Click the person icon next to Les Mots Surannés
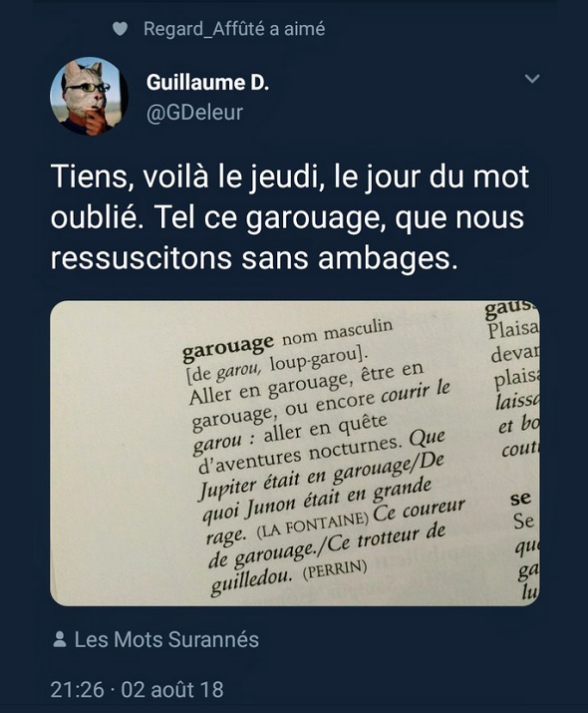Screen dimensions: 588x713 [59, 639]
